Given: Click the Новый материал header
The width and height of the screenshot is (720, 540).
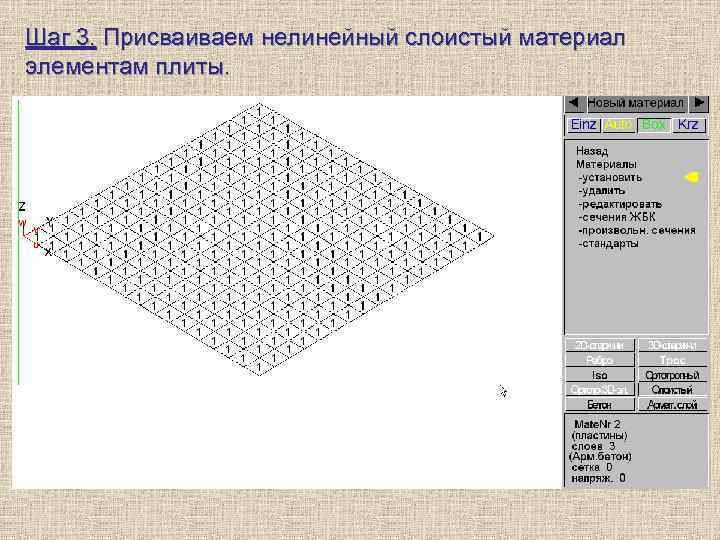Looking at the screenshot, I should [x=636, y=103].
